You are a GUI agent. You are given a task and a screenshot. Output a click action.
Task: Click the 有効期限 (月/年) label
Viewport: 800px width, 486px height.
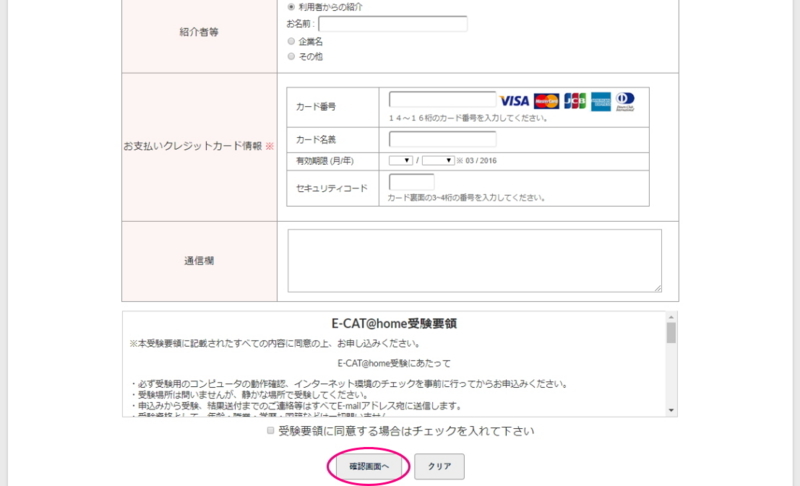pos(324,161)
